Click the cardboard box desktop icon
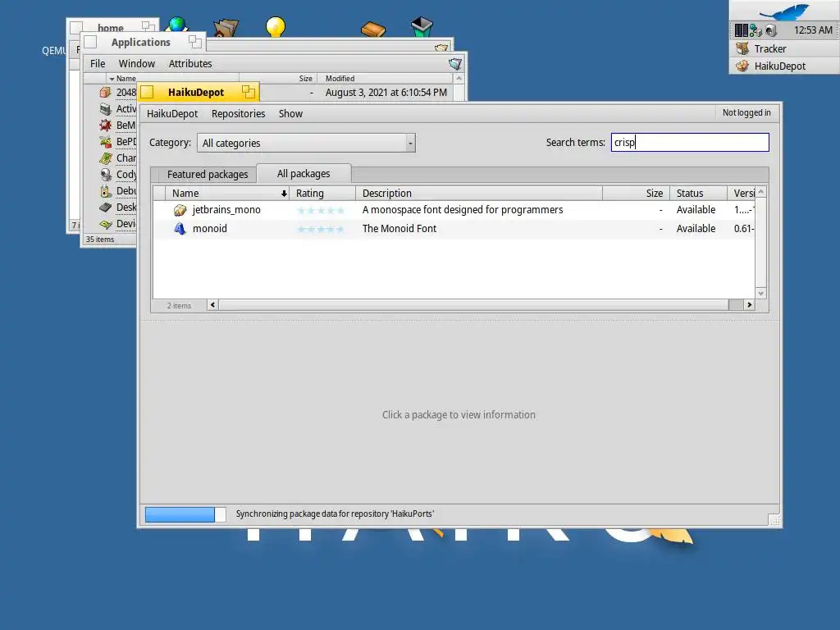Viewport: 840px width, 630px height. 226,29
